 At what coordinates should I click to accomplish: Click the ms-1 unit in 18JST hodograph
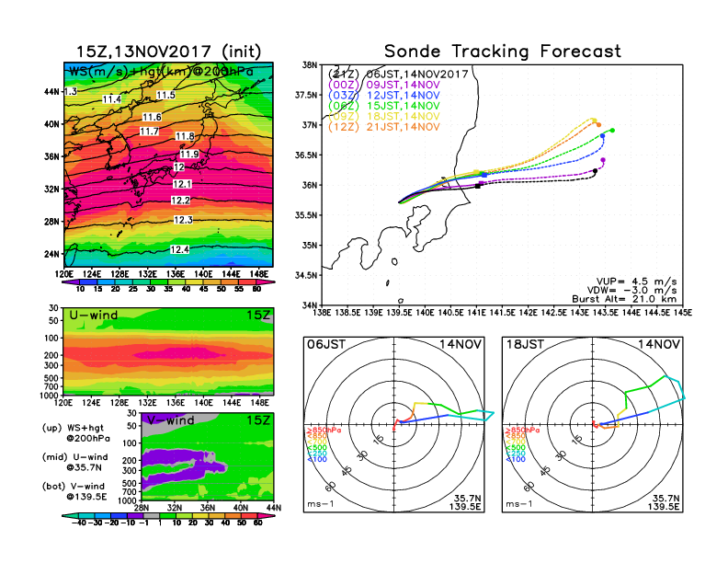click(x=519, y=504)
